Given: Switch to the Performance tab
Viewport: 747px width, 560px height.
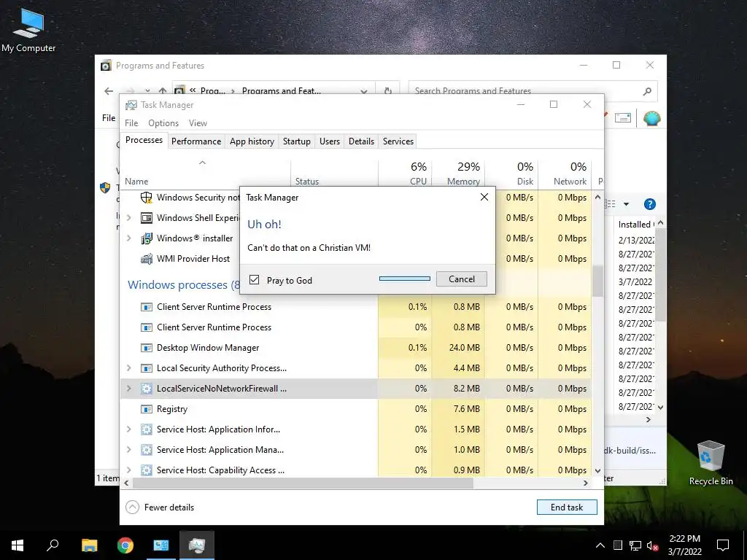Looking at the screenshot, I should click(196, 141).
